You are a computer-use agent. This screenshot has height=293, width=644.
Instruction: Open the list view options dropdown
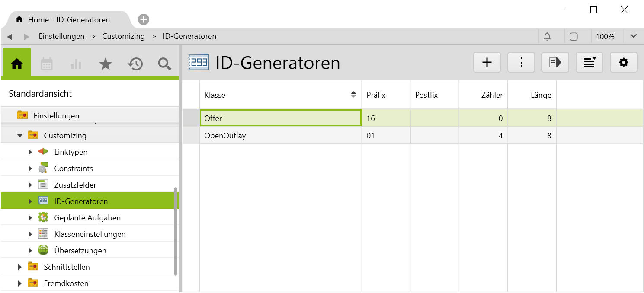pyautogui.click(x=589, y=63)
